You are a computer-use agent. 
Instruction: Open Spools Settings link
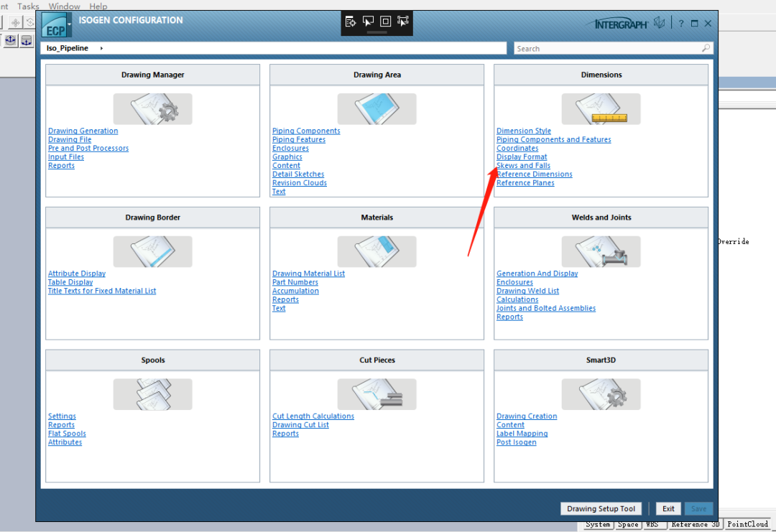62,416
